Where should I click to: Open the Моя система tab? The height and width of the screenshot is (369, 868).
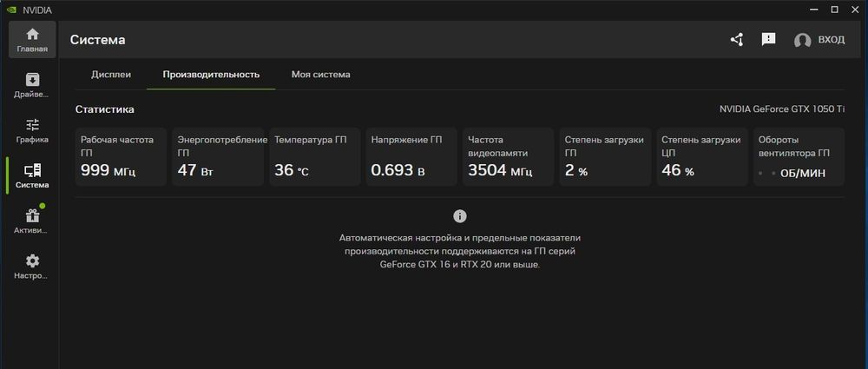(320, 75)
